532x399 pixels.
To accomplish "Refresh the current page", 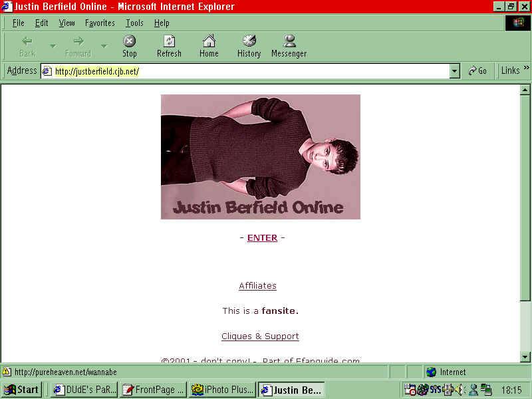I will (x=169, y=46).
